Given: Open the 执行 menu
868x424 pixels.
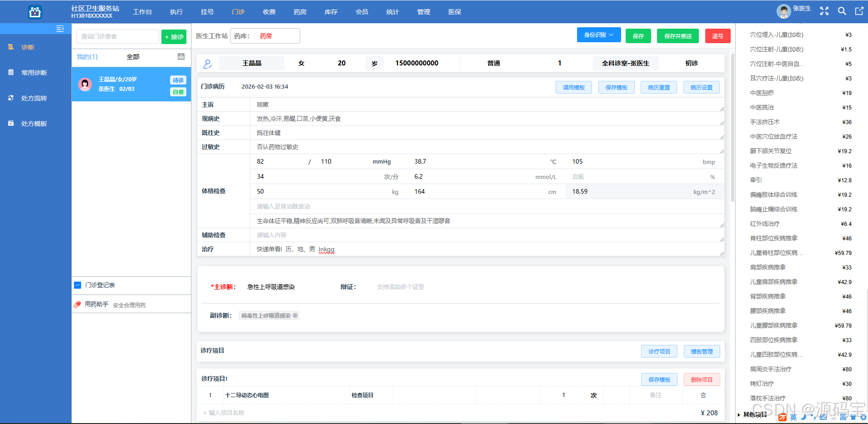Looking at the screenshot, I should (176, 12).
